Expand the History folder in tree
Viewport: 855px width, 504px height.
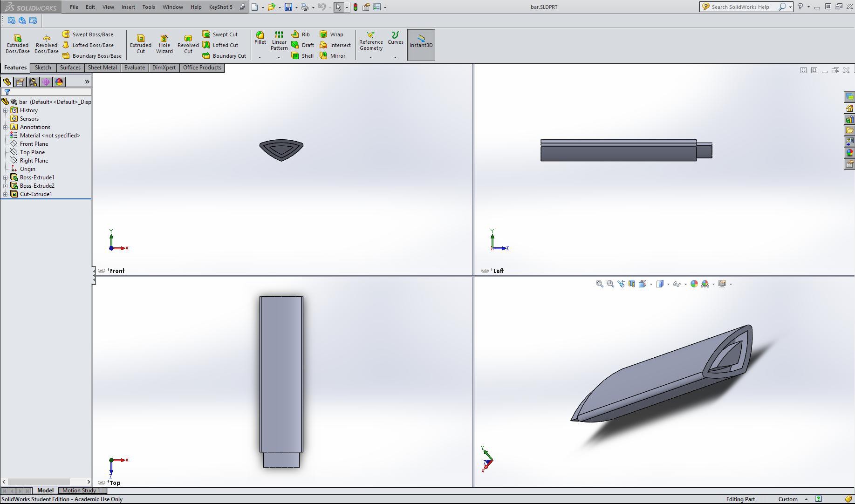(6, 110)
